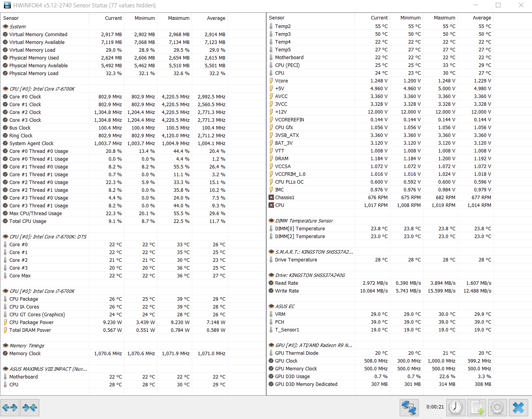Click the expand columns arrows button
This screenshot has width=532, height=419.
[x=10, y=408]
